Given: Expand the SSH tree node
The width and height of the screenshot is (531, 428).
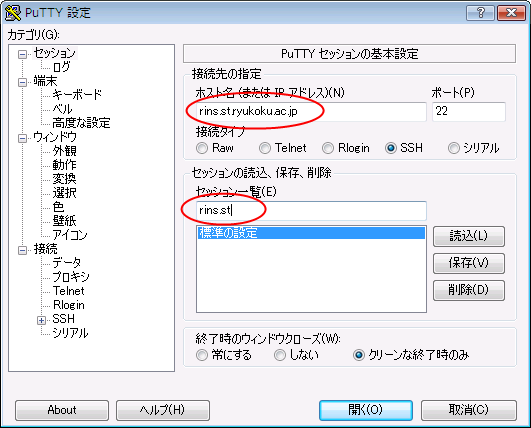Looking at the screenshot, I should pos(41,320).
